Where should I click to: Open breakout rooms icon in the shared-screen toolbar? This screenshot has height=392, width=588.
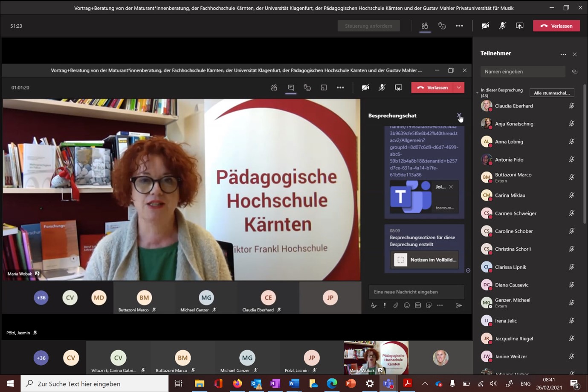[324, 87]
